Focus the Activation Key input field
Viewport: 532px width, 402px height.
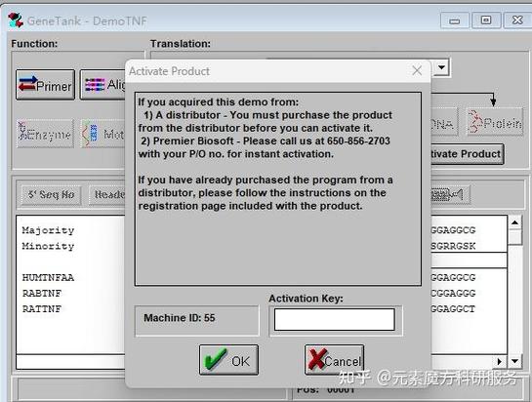point(334,319)
